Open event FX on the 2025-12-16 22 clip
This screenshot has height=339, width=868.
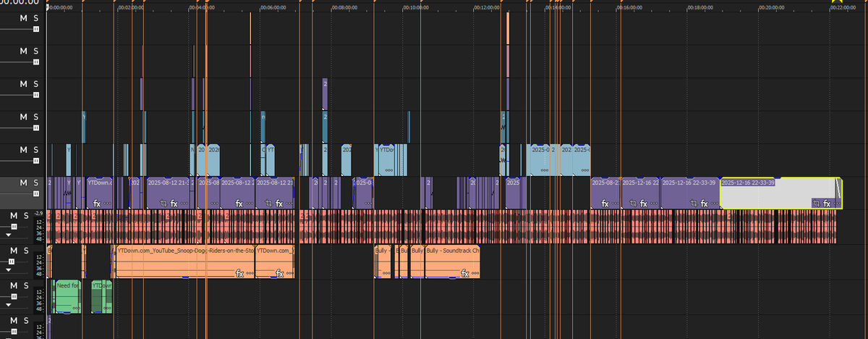643,204
